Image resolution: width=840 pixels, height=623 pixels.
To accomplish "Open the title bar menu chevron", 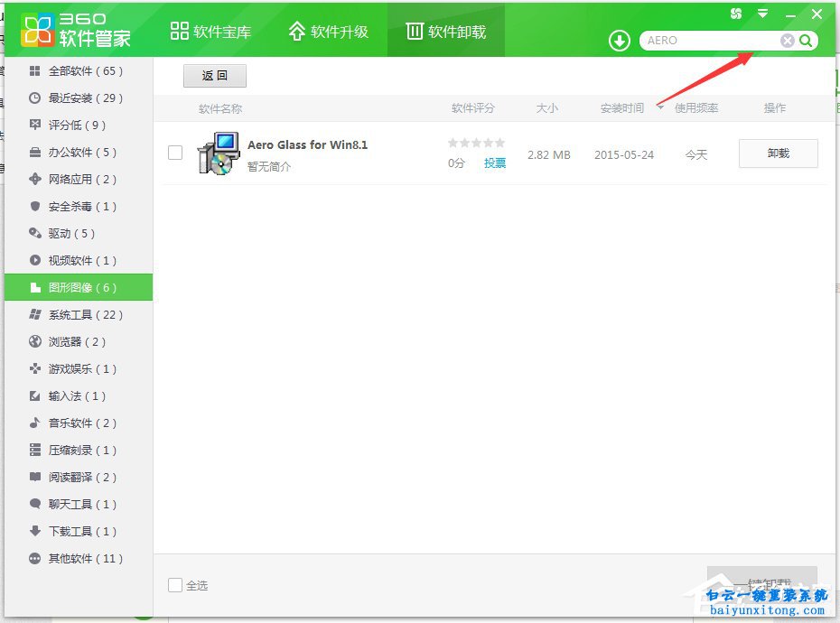I will (761, 14).
